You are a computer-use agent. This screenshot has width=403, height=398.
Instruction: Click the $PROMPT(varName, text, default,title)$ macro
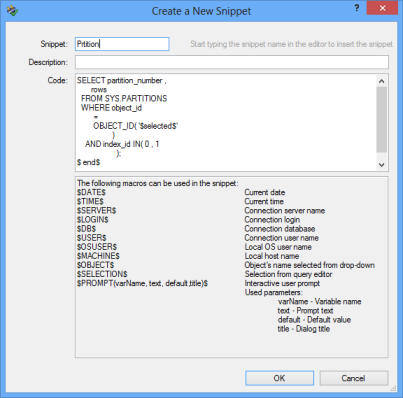coord(143,283)
